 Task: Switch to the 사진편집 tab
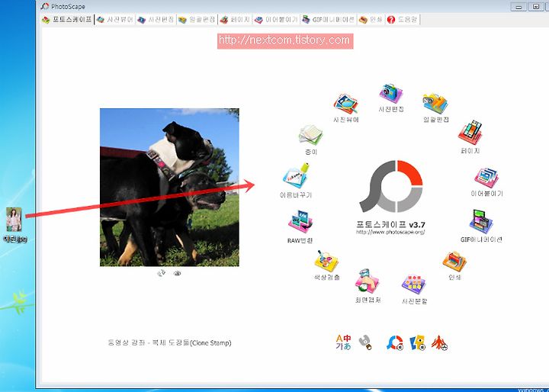point(156,20)
